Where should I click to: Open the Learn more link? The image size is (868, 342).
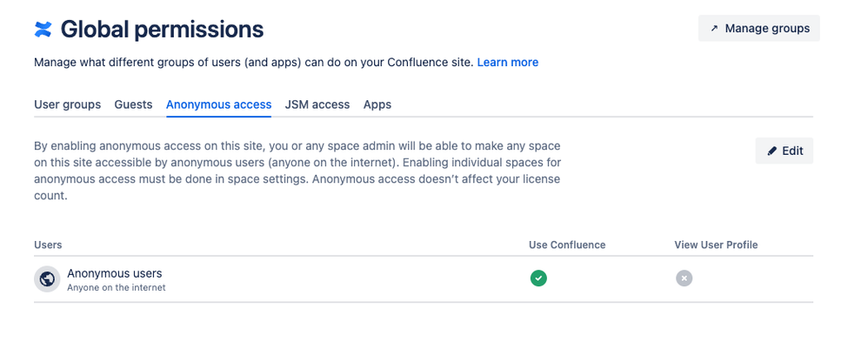508,62
